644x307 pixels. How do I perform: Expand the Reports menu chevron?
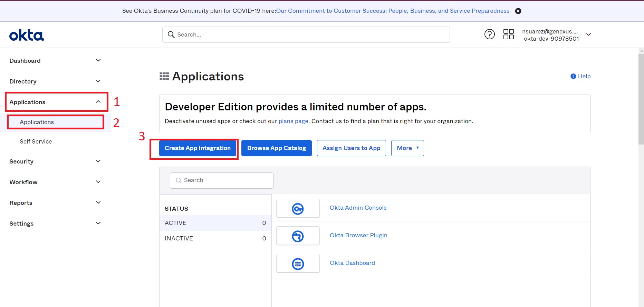point(98,202)
